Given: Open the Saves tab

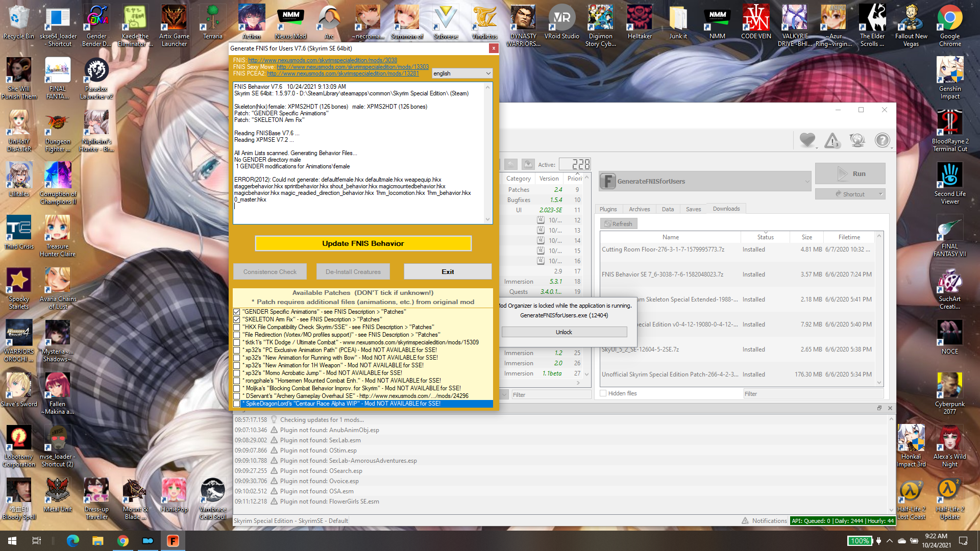Looking at the screenshot, I should tap(693, 209).
